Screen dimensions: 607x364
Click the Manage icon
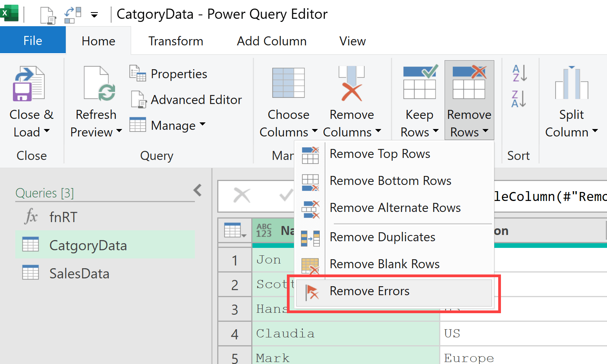pyautogui.click(x=138, y=125)
